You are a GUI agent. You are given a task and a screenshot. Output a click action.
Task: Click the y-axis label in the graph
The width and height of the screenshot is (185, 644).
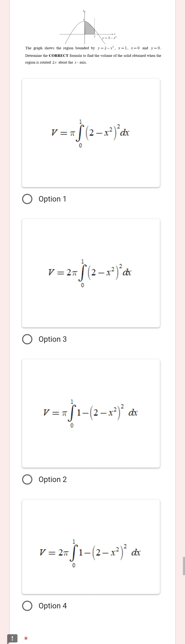pyautogui.click(x=84, y=11)
